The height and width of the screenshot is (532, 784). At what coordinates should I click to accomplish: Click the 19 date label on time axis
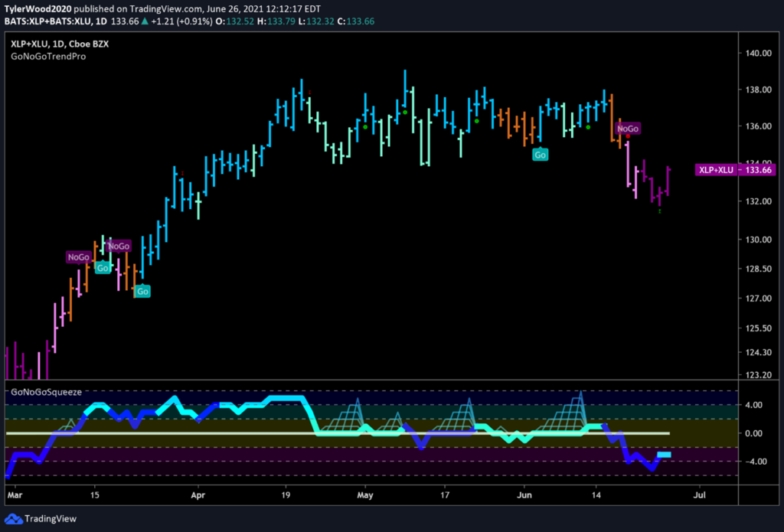pyautogui.click(x=286, y=495)
